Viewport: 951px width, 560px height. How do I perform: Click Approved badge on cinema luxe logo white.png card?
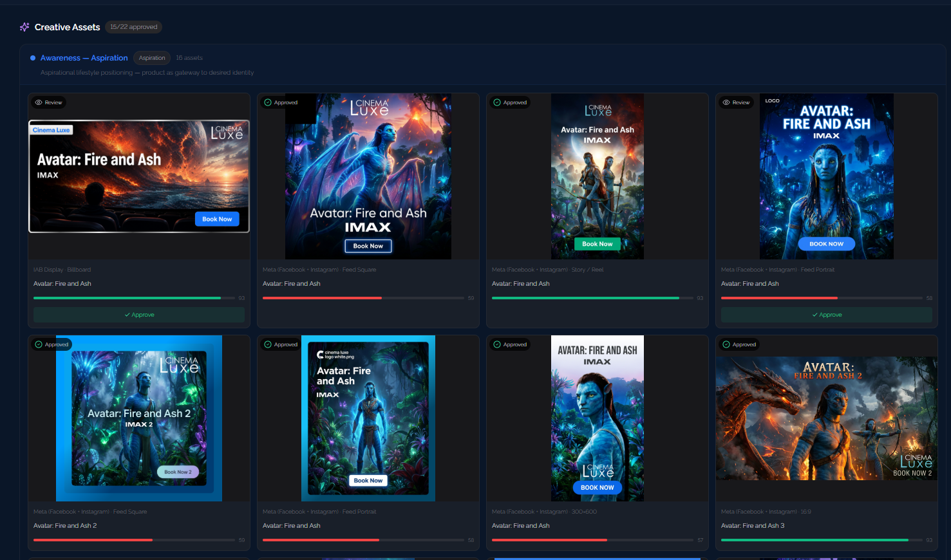pyautogui.click(x=281, y=344)
